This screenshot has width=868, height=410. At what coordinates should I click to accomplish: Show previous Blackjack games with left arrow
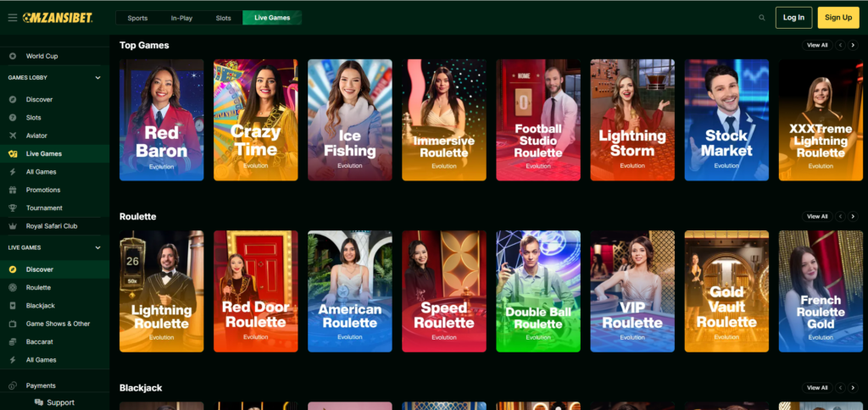click(840, 388)
